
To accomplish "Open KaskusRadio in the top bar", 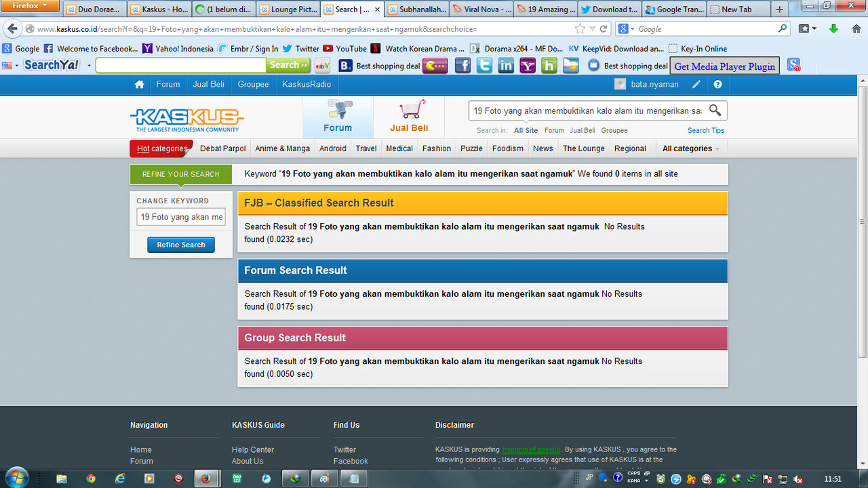I will click(307, 85).
